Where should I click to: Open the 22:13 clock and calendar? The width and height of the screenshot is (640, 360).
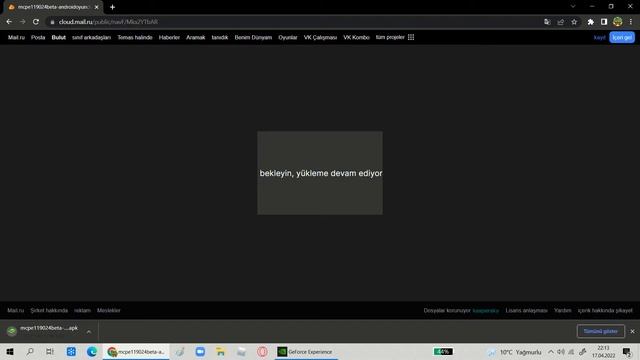pos(604,351)
